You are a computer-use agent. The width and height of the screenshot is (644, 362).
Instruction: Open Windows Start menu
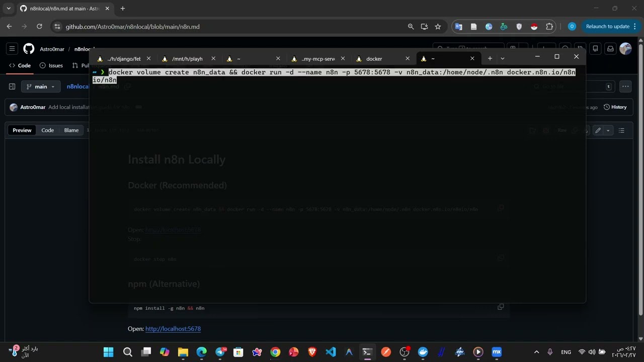109,352
